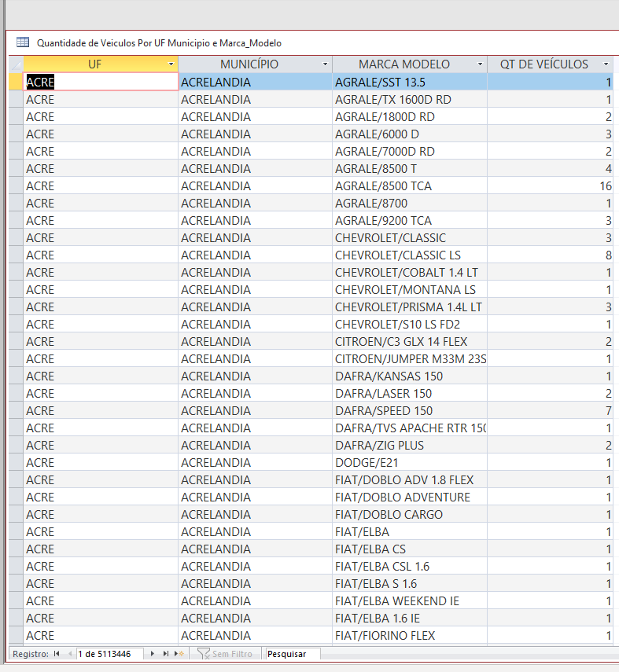Click cell FIAT/DOBLO ADV 1.8 FLEX
This screenshot has width=619, height=672.
410,479
